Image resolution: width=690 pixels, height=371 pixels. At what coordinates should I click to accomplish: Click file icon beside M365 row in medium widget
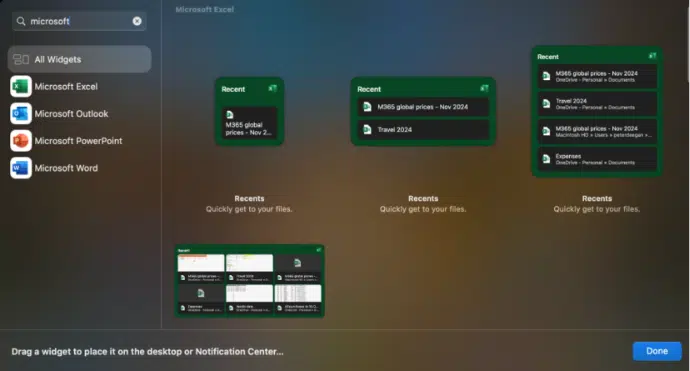(367, 107)
